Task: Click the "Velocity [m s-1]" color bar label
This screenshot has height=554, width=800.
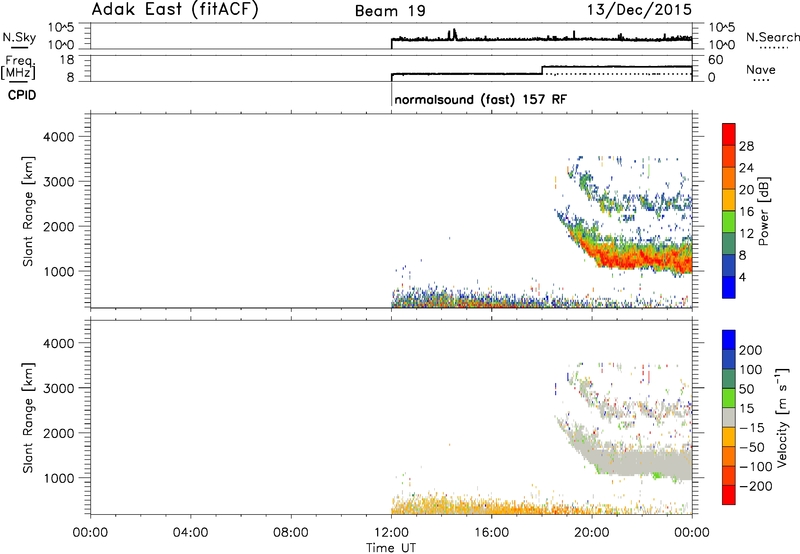Action: pos(782,417)
